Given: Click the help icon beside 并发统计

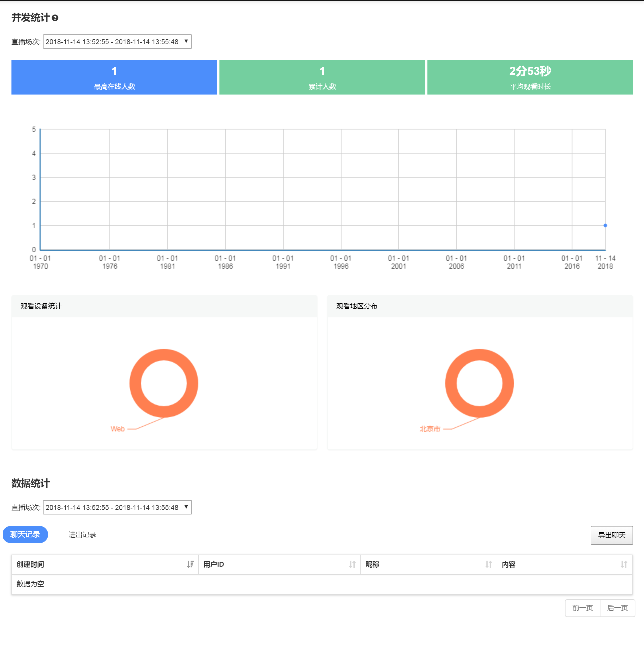Looking at the screenshot, I should [55, 18].
